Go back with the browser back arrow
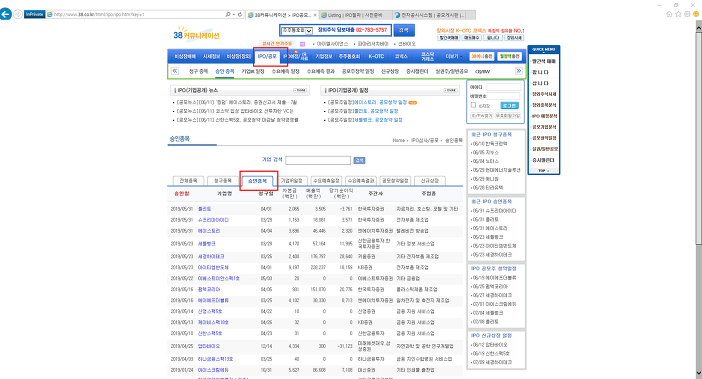Image resolution: width=702 pixels, height=379 pixels. 5,14
